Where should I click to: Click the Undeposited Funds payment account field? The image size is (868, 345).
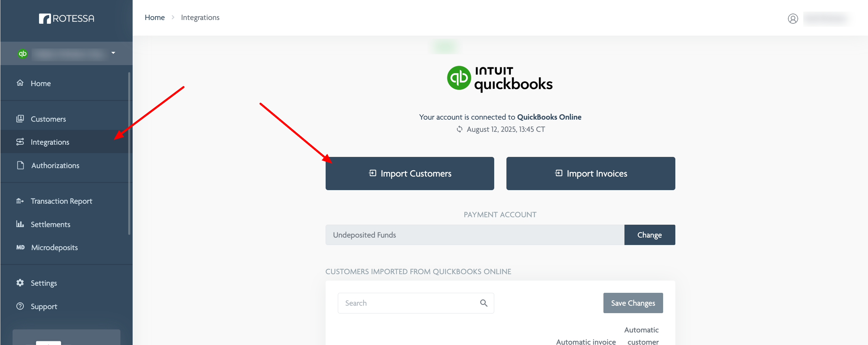pos(475,235)
